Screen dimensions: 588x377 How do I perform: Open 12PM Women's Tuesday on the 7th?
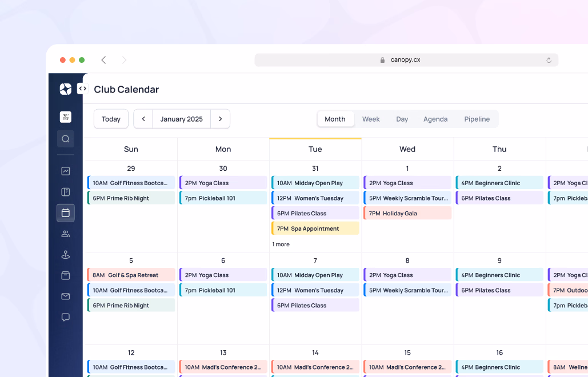coord(315,290)
